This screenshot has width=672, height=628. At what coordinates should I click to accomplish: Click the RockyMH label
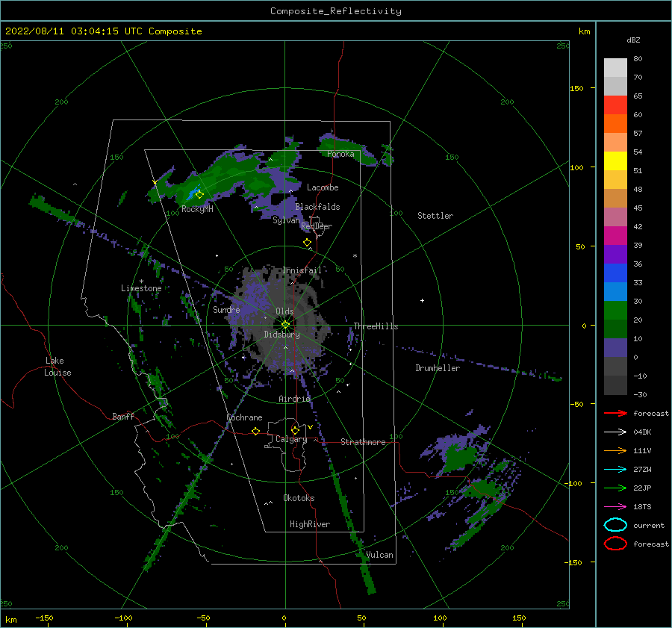[197, 209]
